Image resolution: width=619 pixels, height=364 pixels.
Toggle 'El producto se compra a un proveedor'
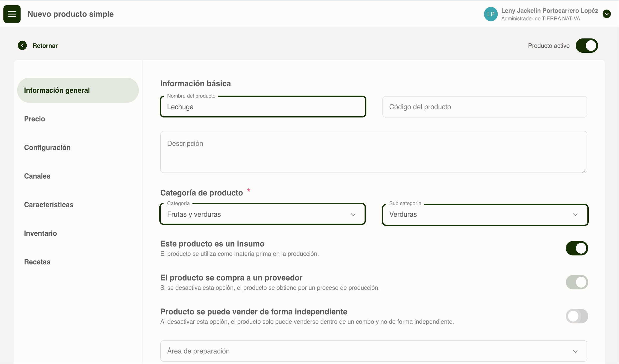click(577, 282)
